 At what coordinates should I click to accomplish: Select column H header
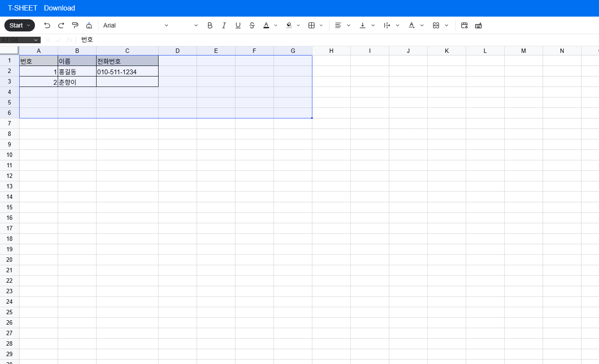click(331, 51)
